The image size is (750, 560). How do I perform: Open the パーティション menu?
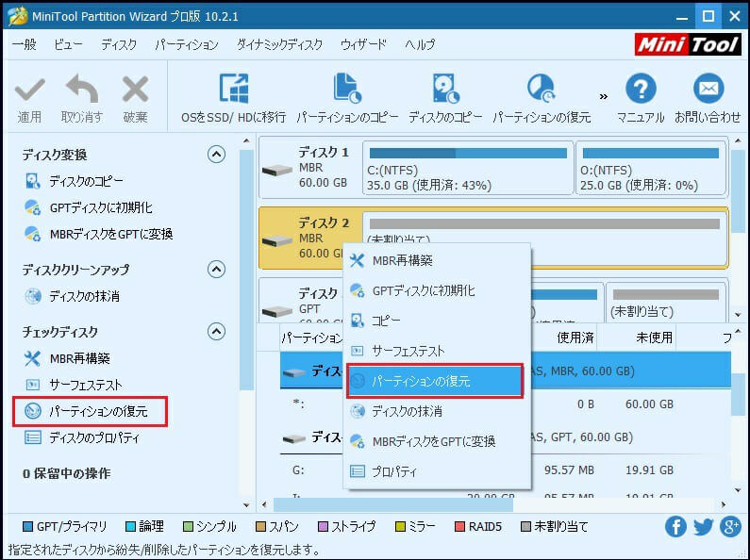click(187, 45)
